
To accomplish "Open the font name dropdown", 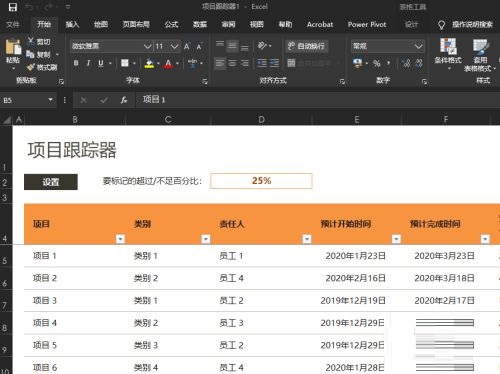I will (x=147, y=46).
